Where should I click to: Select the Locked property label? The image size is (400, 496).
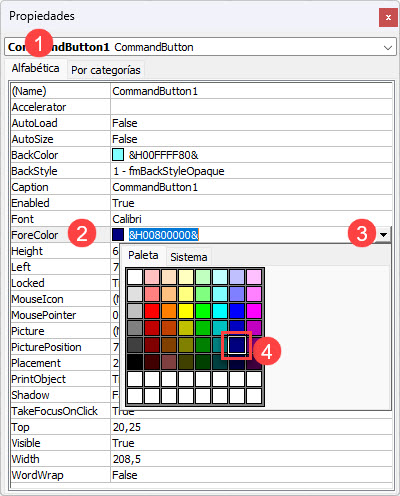click(x=28, y=283)
